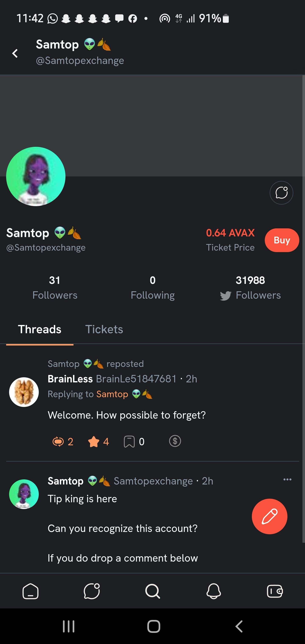The width and height of the screenshot is (305, 644).
Task: View Samtop's large profile picture
Action: 36,176
